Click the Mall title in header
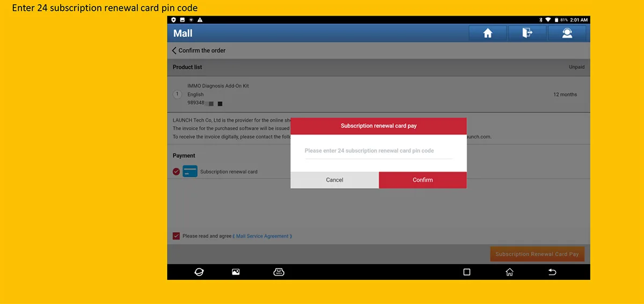 click(x=182, y=33)
